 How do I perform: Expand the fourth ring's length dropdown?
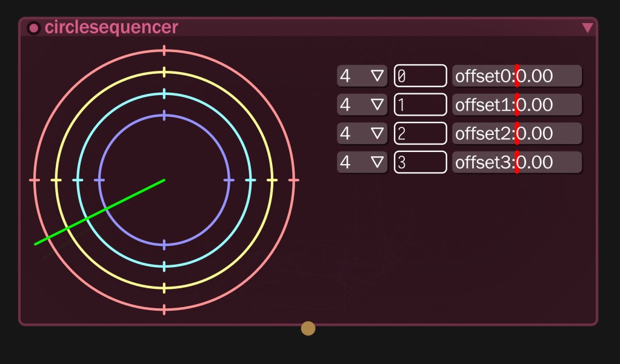tap(362, 162)
